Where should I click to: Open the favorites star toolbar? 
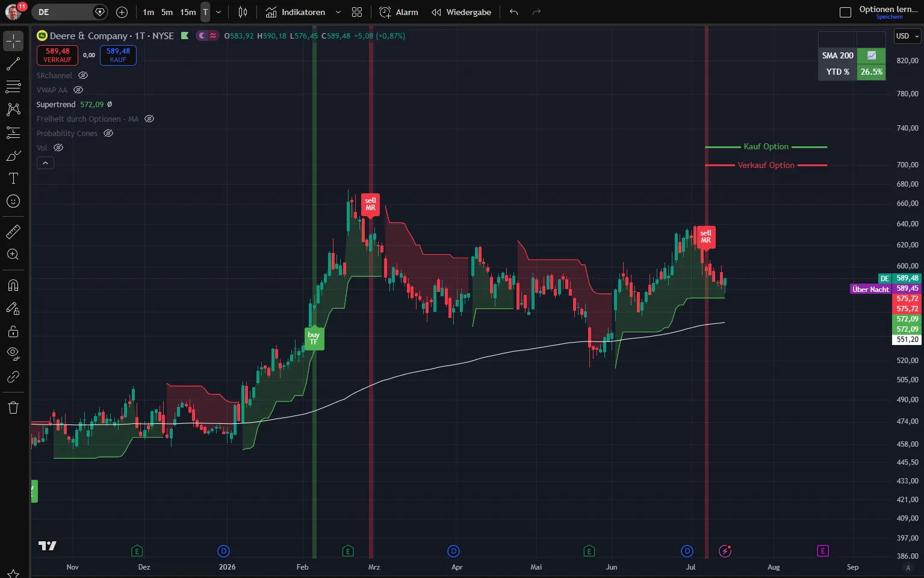coord(13,573)
